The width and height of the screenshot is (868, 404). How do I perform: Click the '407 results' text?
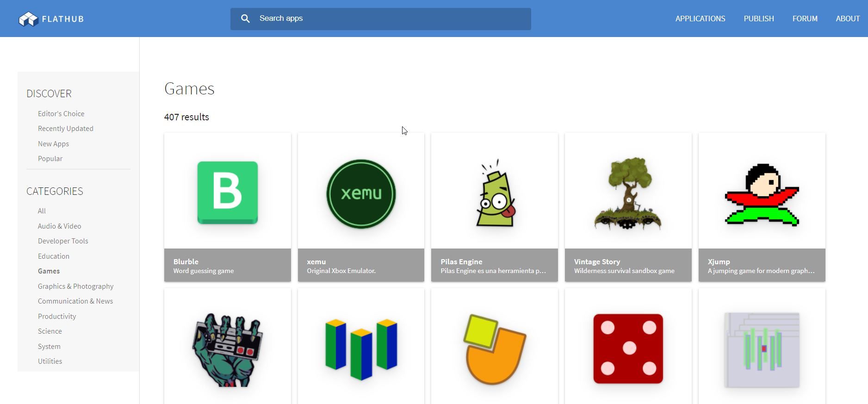(186, 117)
